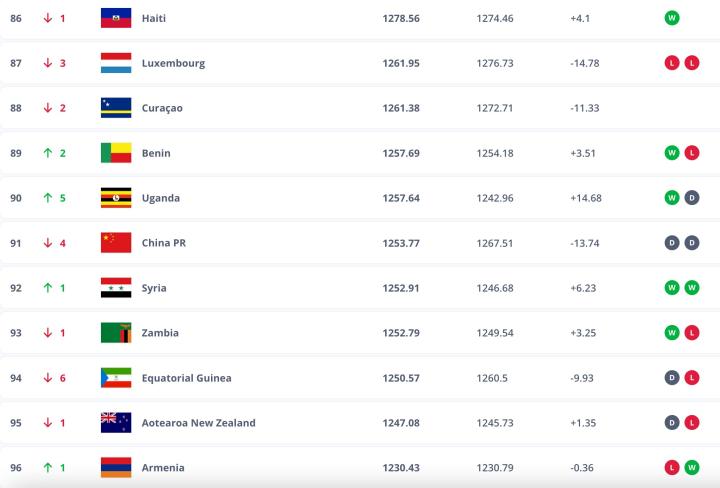
Task: Click Haiti's green W result badge
Action: (672, 18)
